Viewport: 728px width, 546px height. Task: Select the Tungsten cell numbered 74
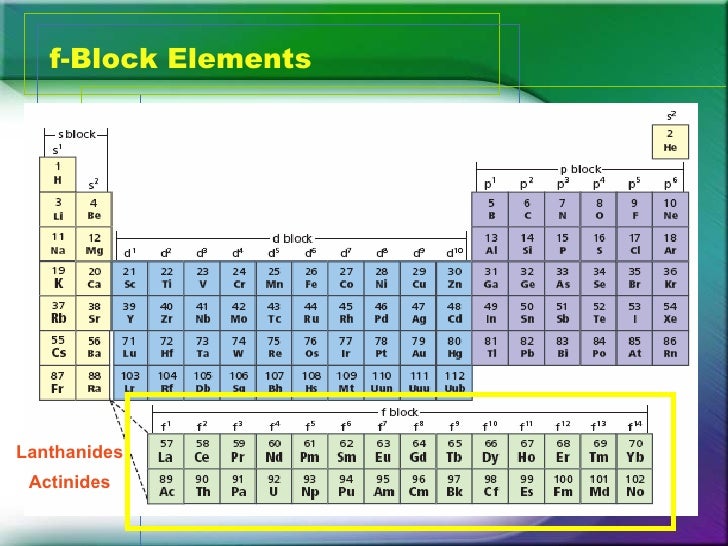tap(239, 348)
